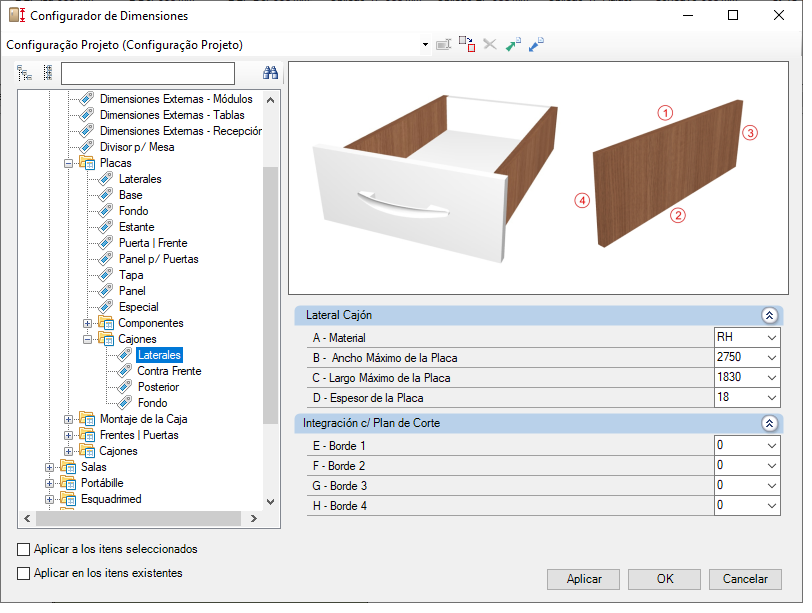The width and height of the screenshot is (812, 613).
Task: Select Dimensiones Externas - Módulos item
Action: 176,99
